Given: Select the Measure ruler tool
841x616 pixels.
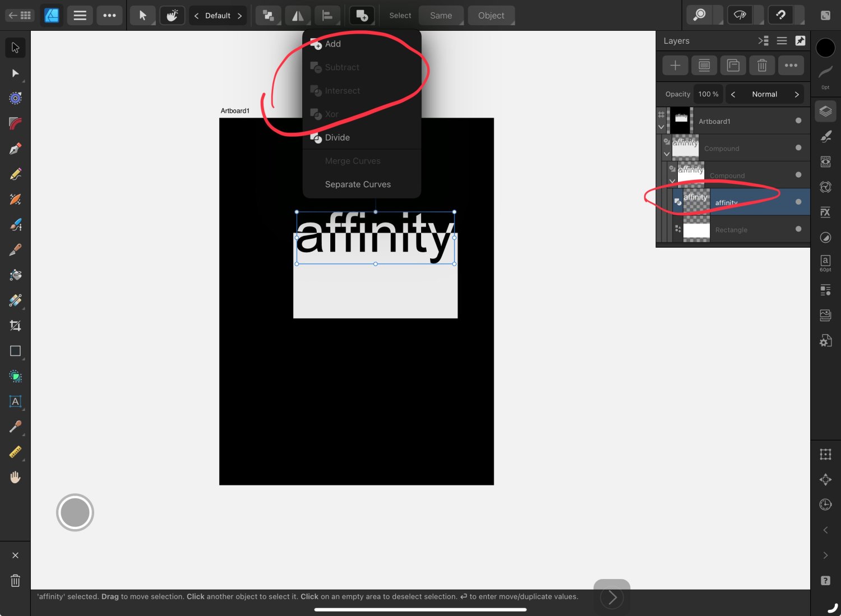Looking at the screenshot, I should 15,452.
